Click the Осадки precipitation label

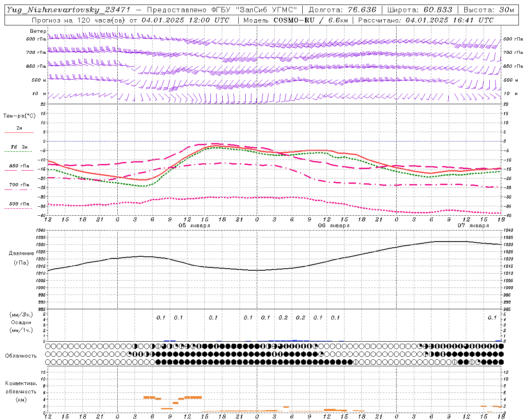click(21, 322)
